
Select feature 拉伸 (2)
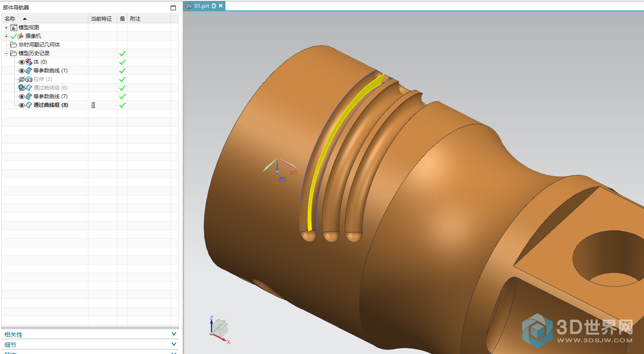coord(43,79)
